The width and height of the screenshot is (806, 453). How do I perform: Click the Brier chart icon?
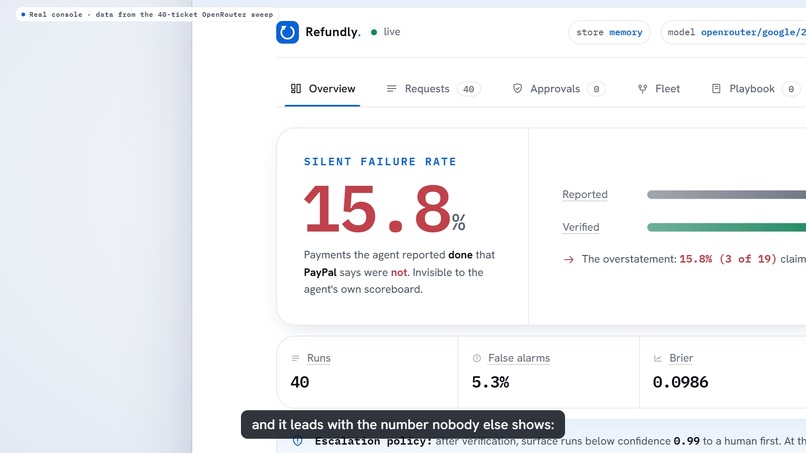coord(657,358)
